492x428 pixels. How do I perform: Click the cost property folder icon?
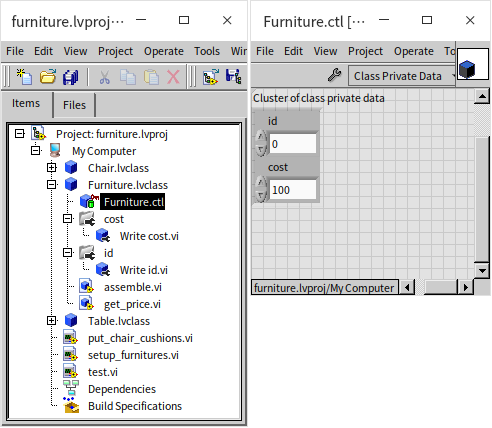point(87,219)
